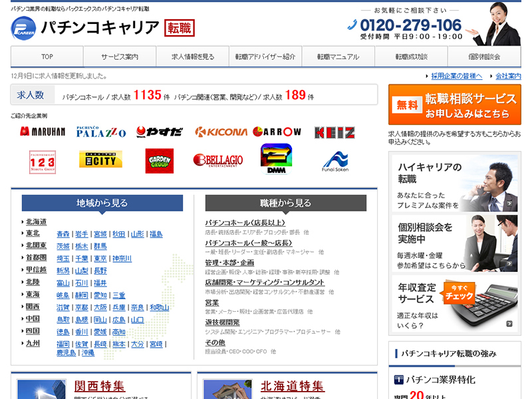
Task: Open the KICONA company logo
Action: 221,132
